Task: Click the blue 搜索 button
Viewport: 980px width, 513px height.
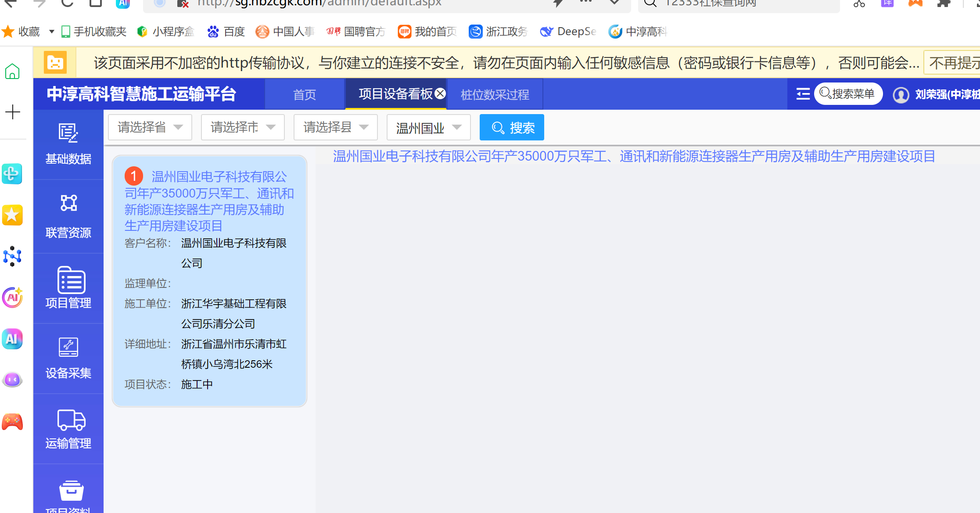Action: 512,128
